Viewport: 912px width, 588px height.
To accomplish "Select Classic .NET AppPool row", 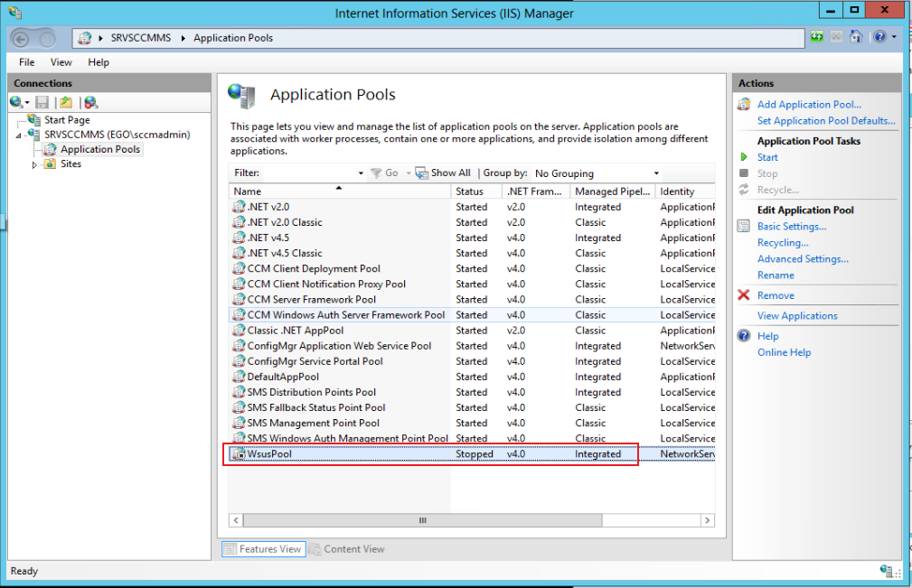I will [472, 330].
